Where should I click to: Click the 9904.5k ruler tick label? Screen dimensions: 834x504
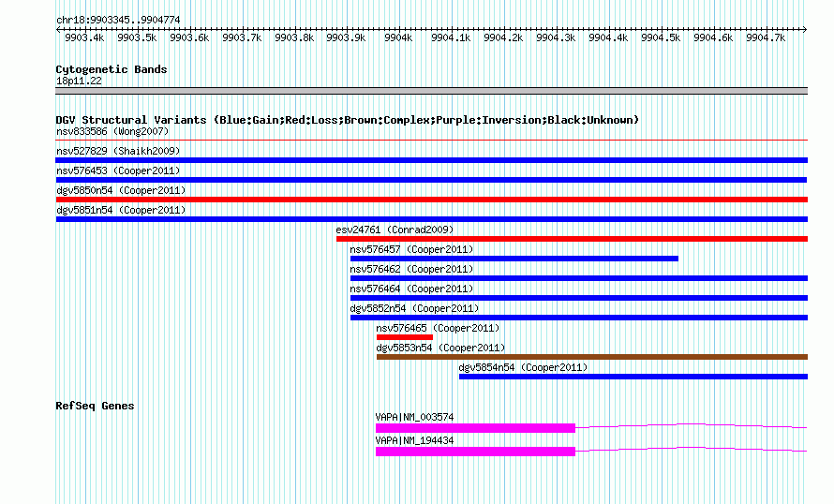661,37
